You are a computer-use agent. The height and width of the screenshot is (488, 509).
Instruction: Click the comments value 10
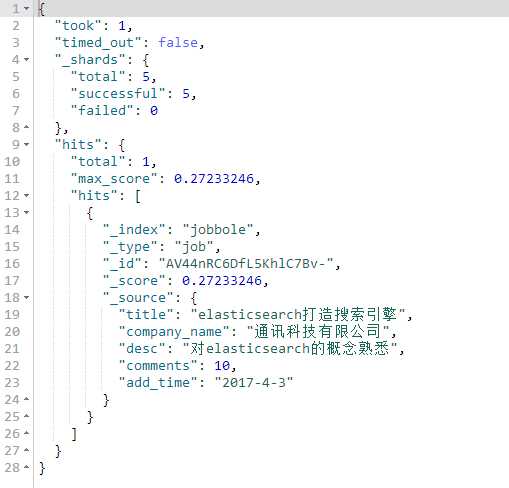click(222, 366)
